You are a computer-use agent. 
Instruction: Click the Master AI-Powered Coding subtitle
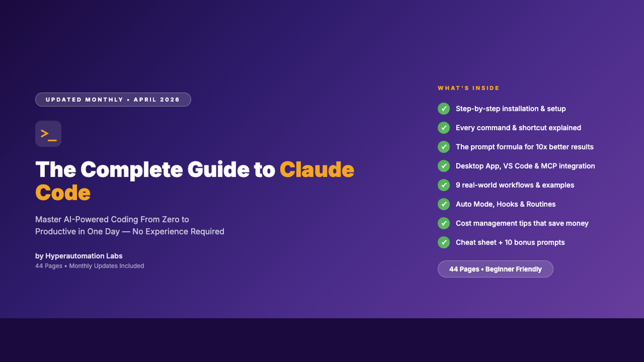(130, 226)
